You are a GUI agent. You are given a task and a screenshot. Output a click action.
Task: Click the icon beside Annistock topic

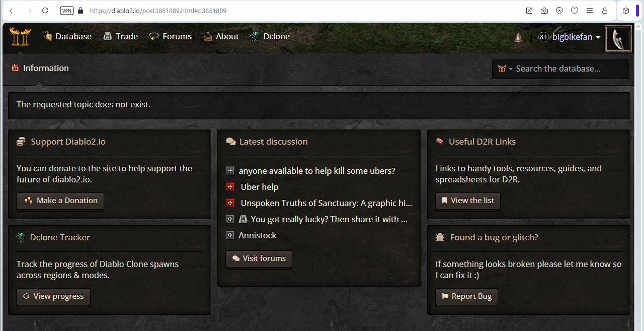[230, 235]
